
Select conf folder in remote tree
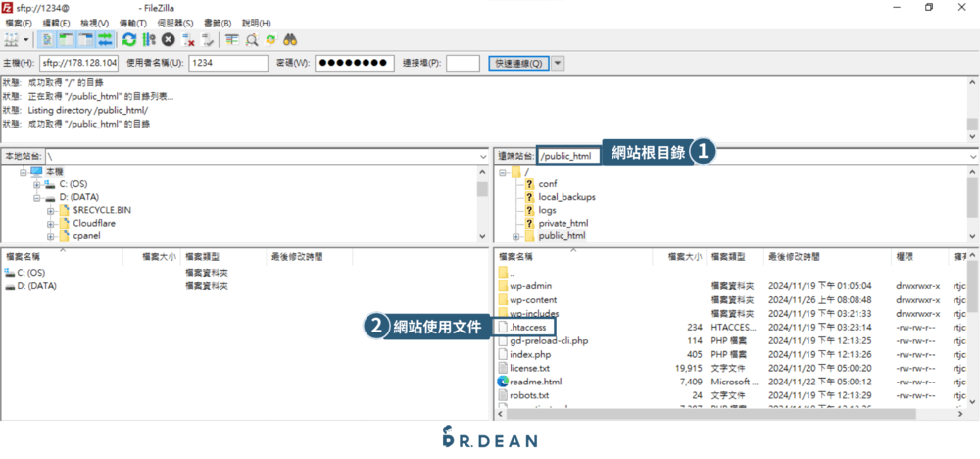tap(548, 183)
